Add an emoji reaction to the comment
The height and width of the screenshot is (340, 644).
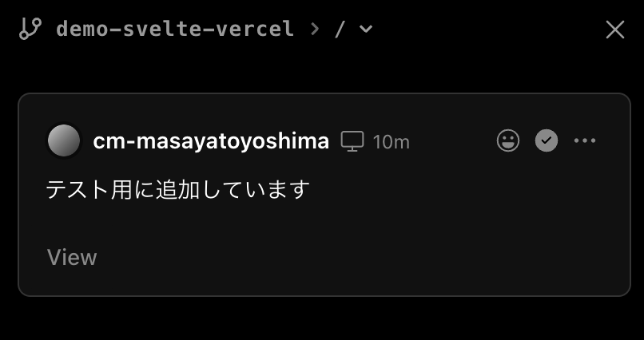click(x=508, y=141)
